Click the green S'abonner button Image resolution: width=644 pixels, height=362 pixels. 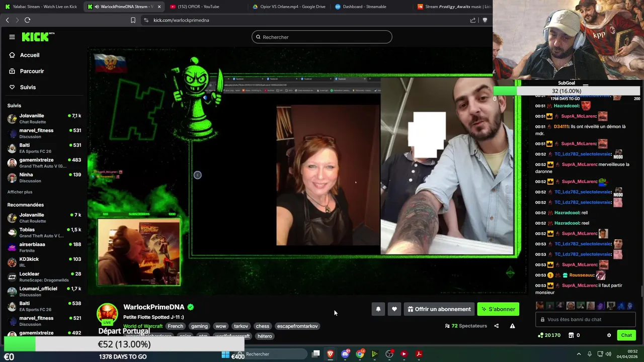pyautogui.click(x=498, y=309)
